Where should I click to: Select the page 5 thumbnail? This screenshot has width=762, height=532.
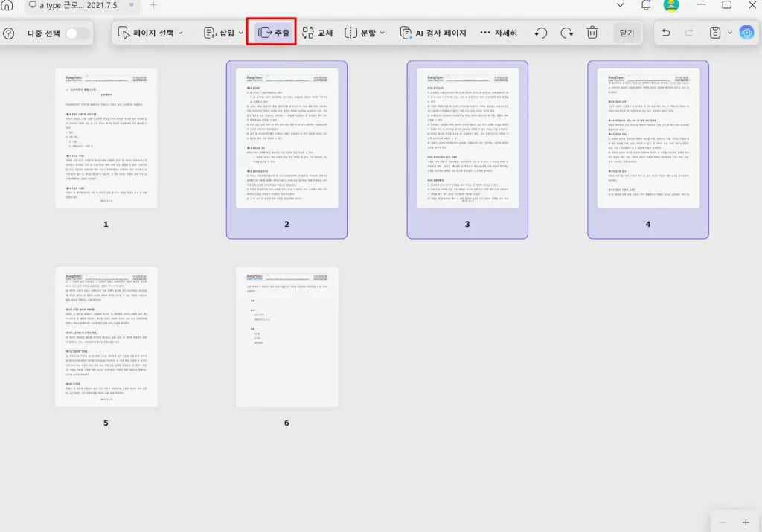[x=106, y=337]
